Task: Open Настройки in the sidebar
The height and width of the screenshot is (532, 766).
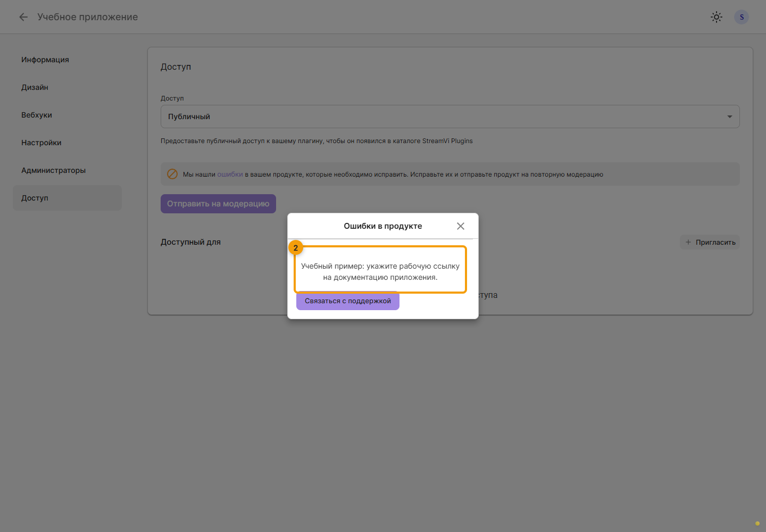Action: click(x=41, y=143)
